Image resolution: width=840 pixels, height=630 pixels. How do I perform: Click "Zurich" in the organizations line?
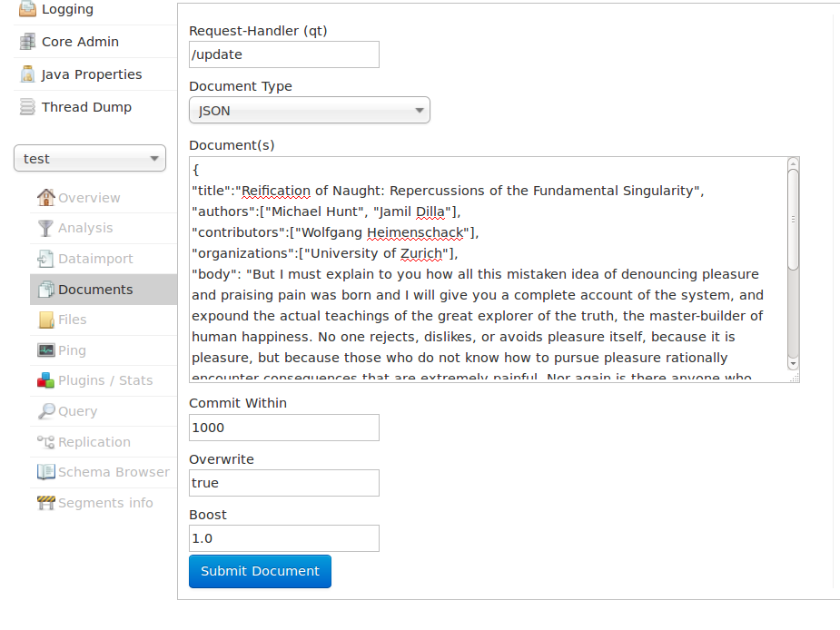pyautogui.click(x=421, y=253)
